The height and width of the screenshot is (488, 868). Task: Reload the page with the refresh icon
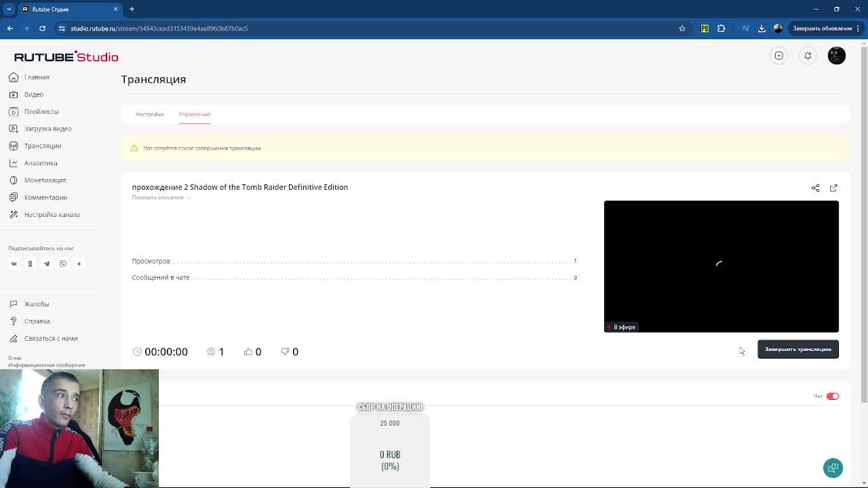coord(42,28)
